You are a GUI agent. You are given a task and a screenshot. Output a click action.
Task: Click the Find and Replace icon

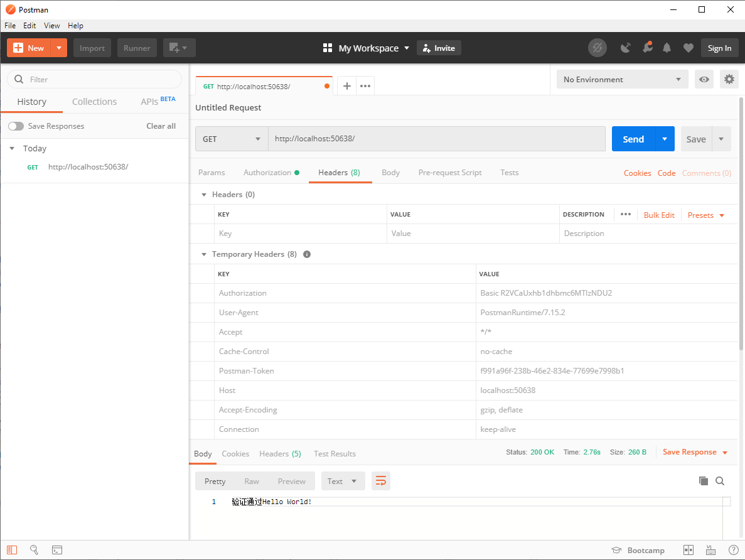(34, 550)
